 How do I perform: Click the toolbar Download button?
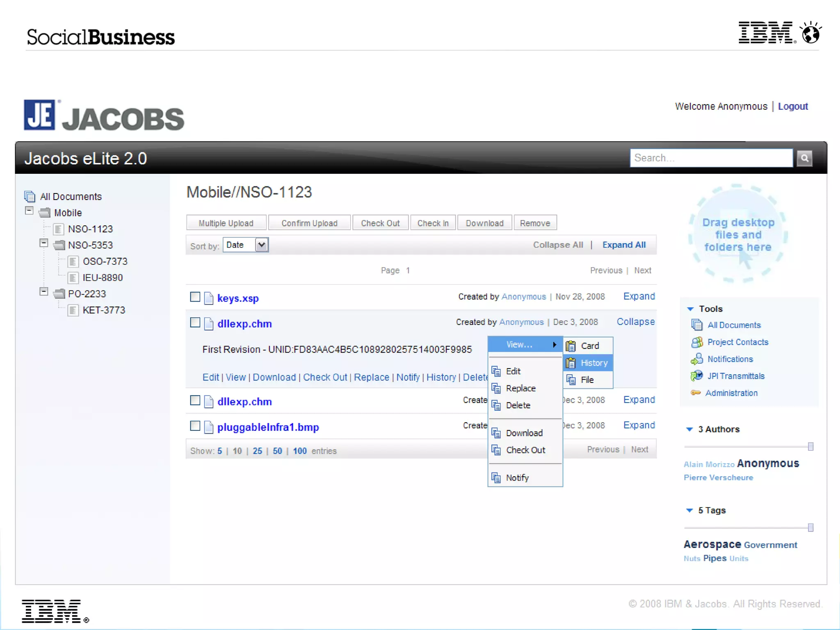coord(484,223)
